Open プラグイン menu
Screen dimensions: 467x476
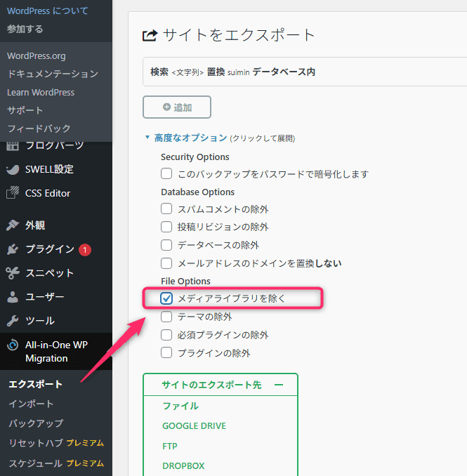(50, 249)
